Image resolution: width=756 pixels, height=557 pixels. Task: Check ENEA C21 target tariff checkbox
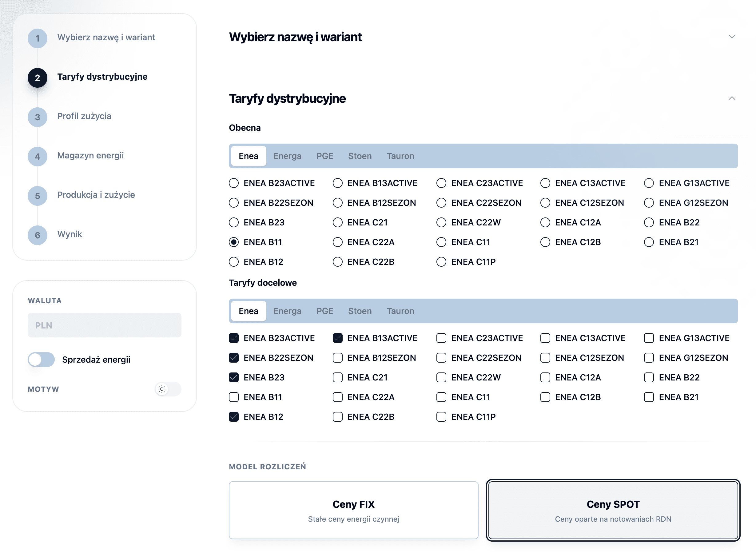pyautogui.click(x=337, y=377)
